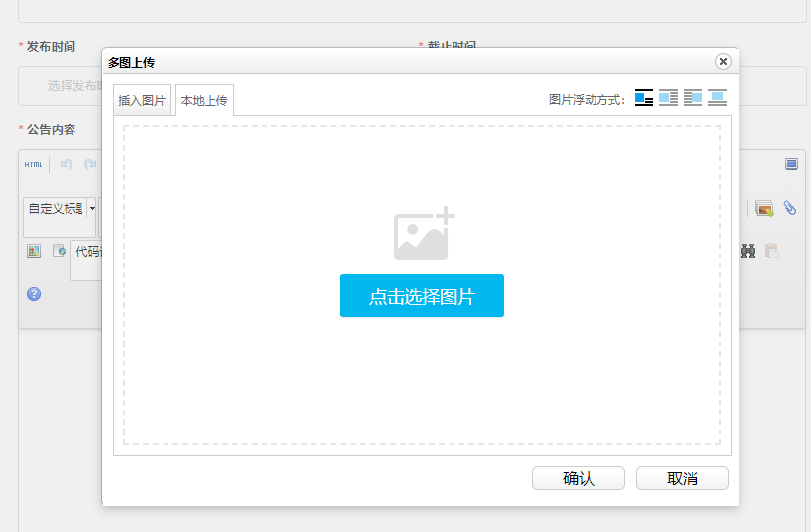
Task: Click the paperclip attachment icon
Action: (789, 208)
